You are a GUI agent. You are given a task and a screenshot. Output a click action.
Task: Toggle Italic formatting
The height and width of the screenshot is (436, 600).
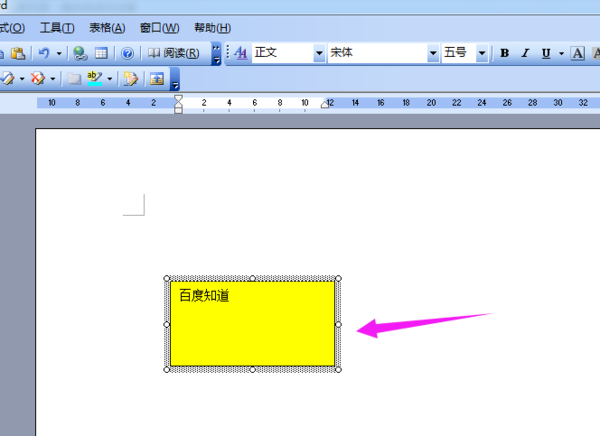pos(525,53)
